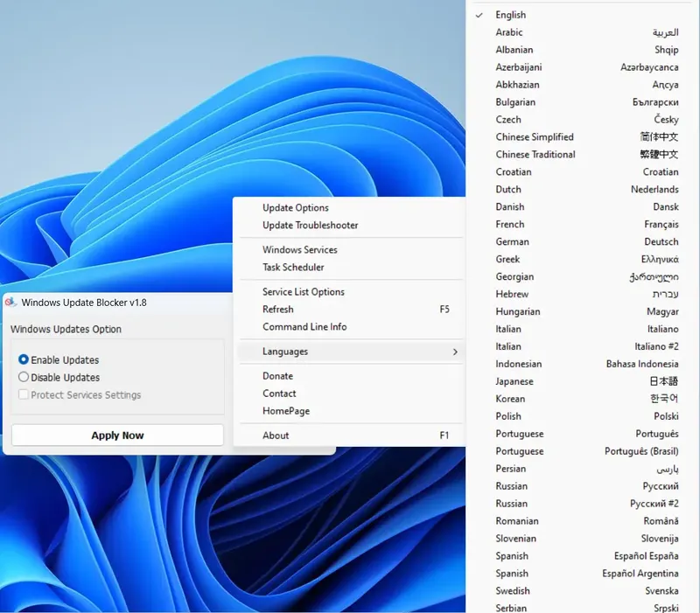Pick Chinese Traditional language
700x613 pixels.
(x=583, y=154)
